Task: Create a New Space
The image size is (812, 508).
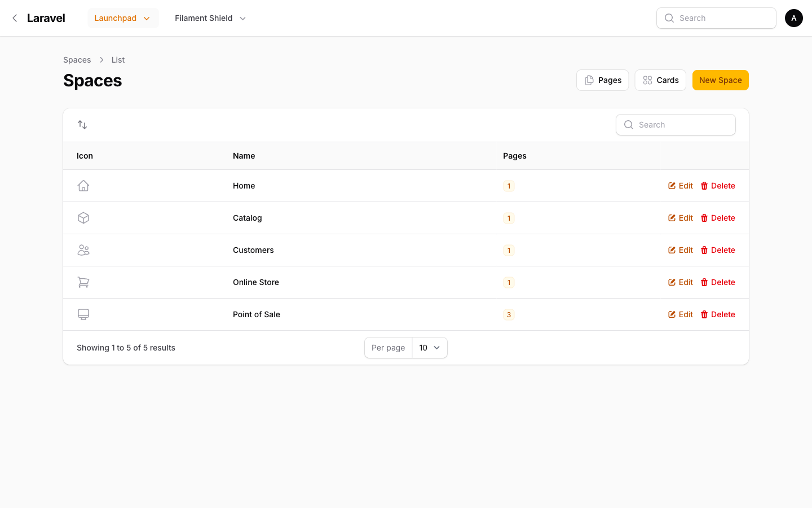Action: 721,80
